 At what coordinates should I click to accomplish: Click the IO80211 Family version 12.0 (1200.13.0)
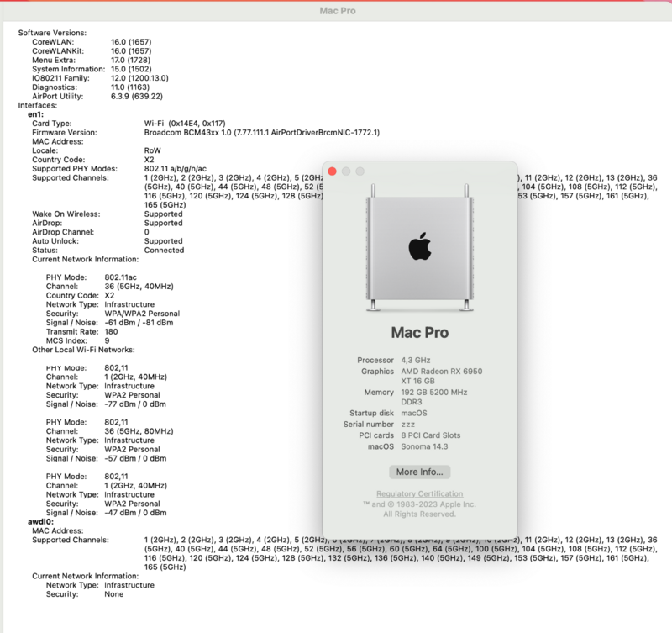point(139,78)
